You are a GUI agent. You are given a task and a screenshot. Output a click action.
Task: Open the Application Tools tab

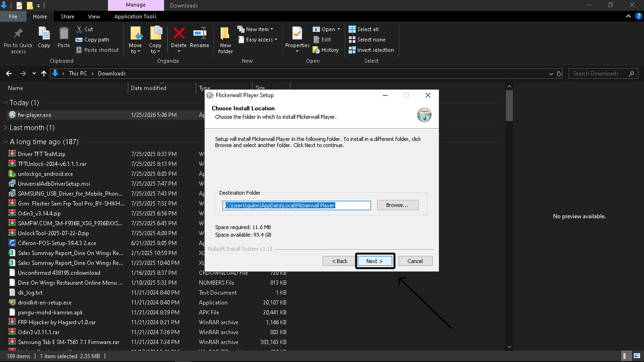coord(135,16)
